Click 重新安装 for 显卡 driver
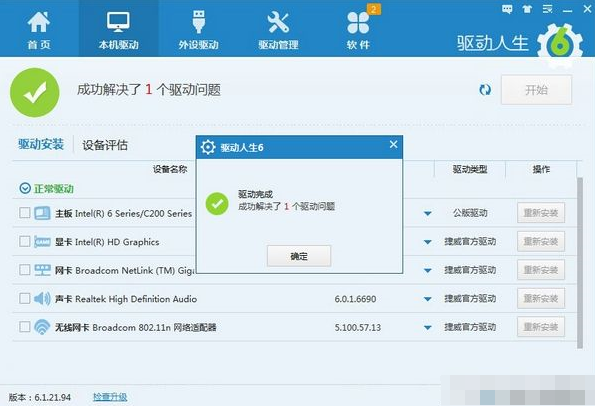The image size is (595, 406). pyautogui.click(x=541, y=241)
